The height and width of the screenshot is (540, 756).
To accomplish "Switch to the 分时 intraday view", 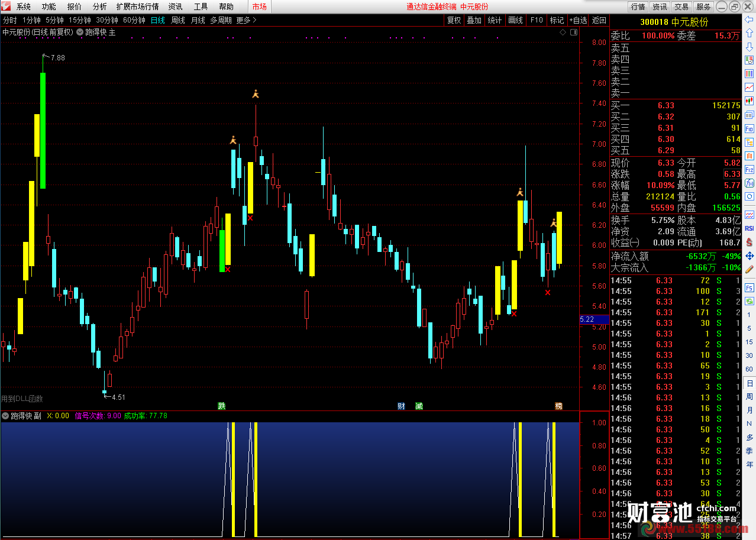I will 10,20.
